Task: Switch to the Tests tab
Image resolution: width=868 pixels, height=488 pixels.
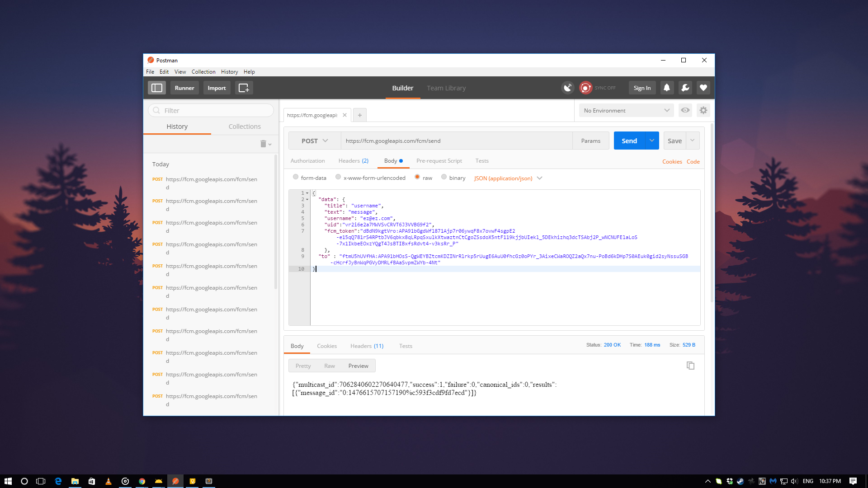Action: (x=481, y=160)
